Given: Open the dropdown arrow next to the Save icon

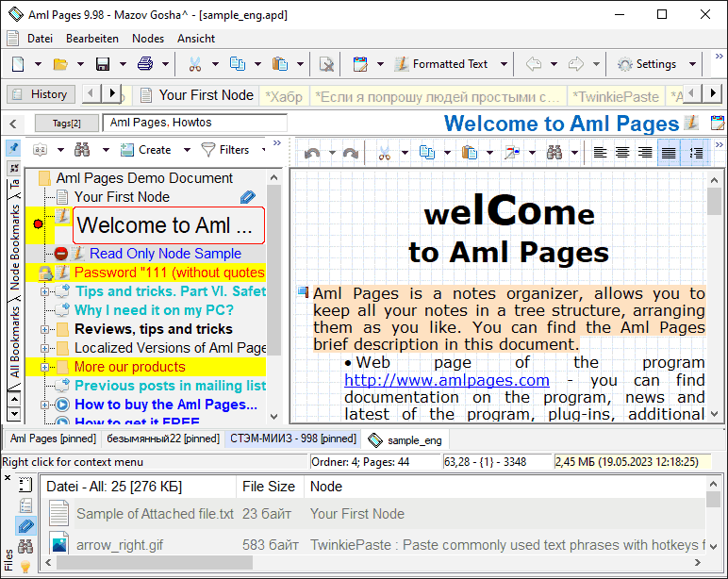Looking at the screenshot, I should tap(123, 64).
